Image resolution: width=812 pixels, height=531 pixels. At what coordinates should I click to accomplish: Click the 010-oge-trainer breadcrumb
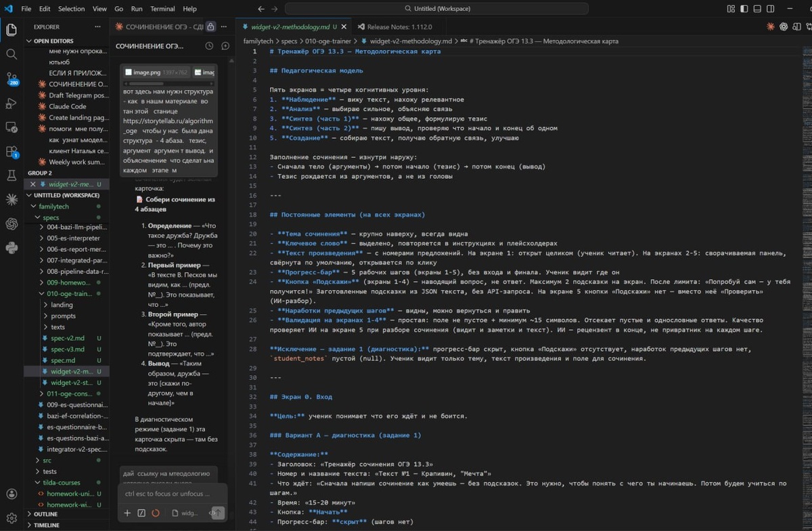pos(328,41)
